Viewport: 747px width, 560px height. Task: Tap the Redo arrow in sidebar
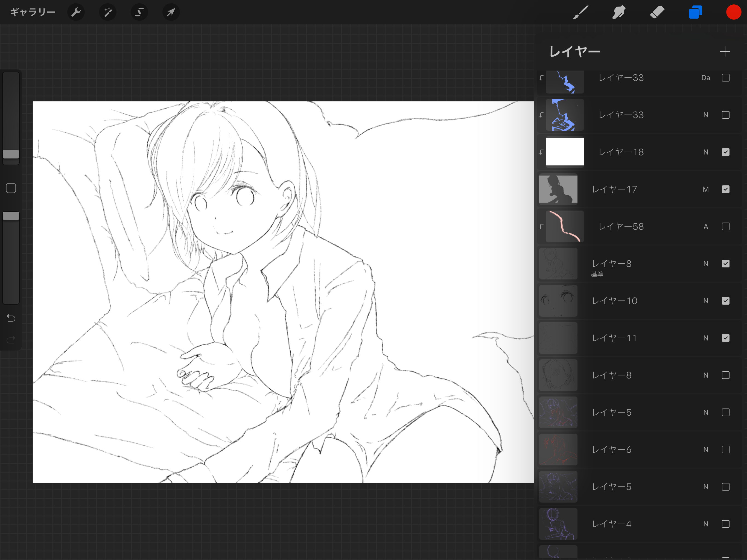click(11, 339)
